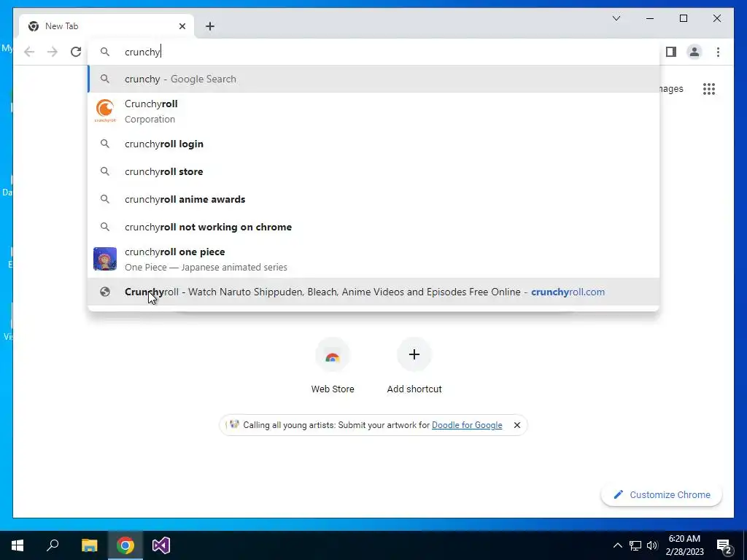Click the browser back arrow
The height and width of the screenshot is (560, 747).
pos(29,52)
